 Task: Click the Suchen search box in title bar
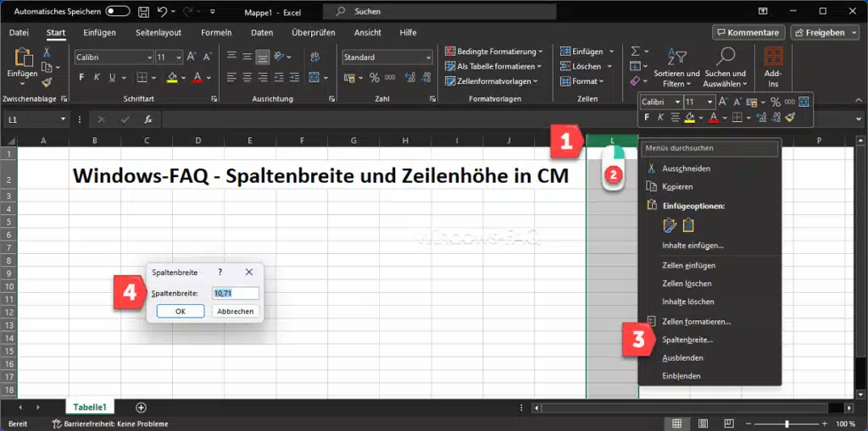pyautogui.click(x=440, y=12)
